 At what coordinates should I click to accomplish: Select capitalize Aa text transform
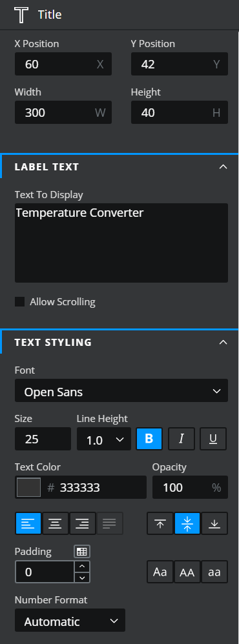160,572
